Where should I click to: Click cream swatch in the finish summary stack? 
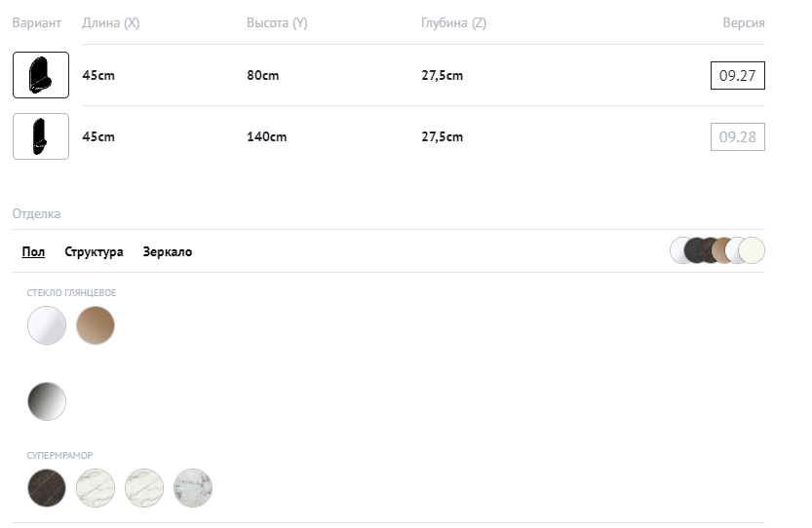pos(753,251)
